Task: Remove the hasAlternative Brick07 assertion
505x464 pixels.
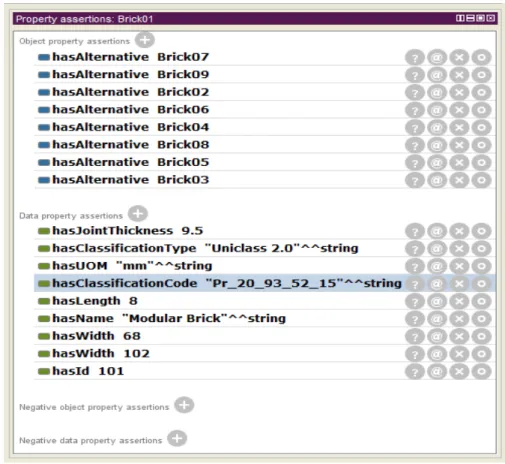Action: click(459, 58)
